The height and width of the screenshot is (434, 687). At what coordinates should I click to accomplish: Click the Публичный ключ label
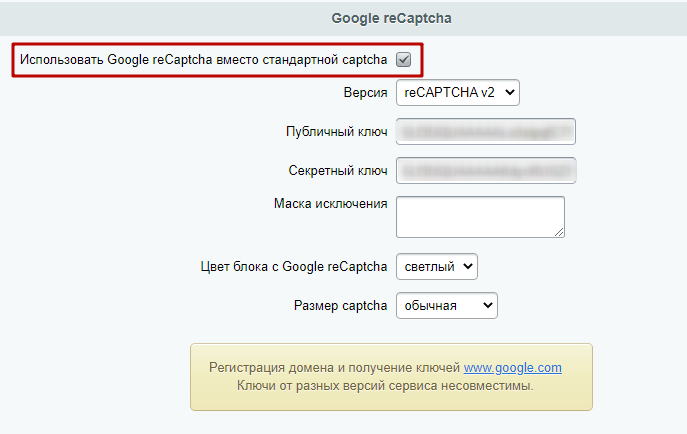(336, 131)
